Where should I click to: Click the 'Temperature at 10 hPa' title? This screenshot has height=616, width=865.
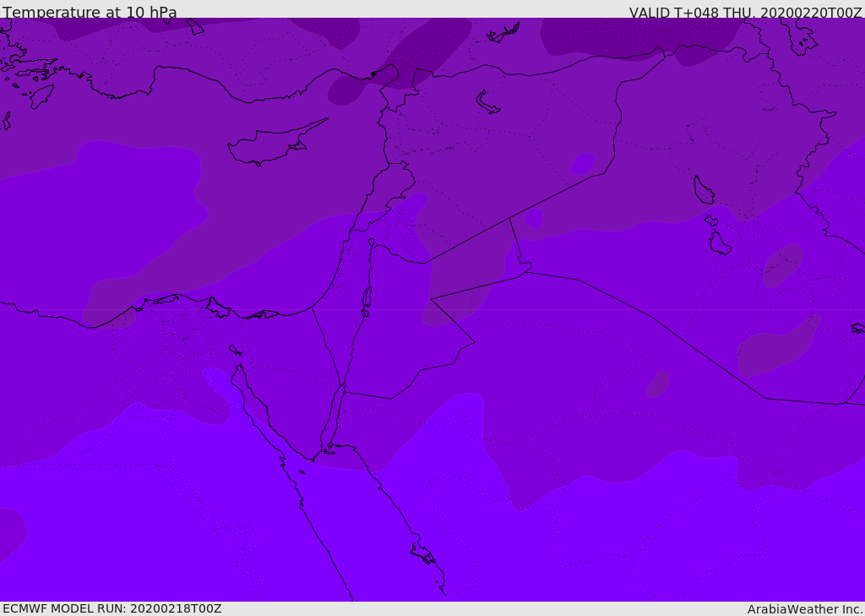click(x=90, y=12)
